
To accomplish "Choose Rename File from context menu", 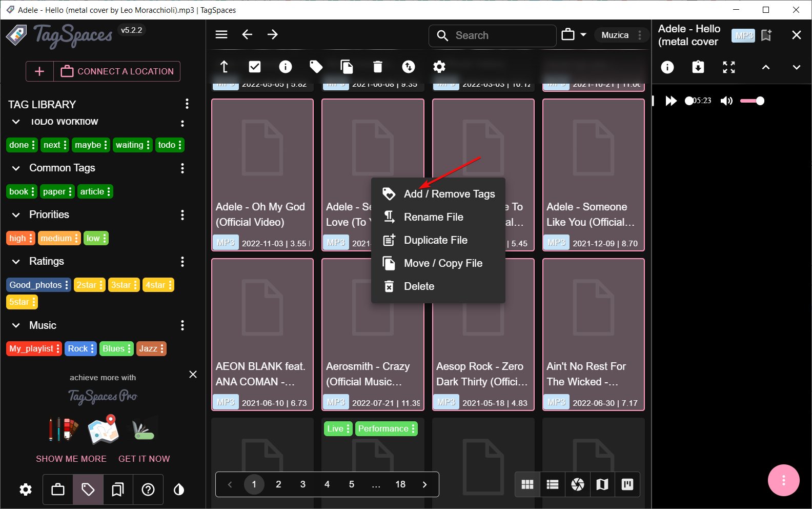I will [x=438, y=217].
